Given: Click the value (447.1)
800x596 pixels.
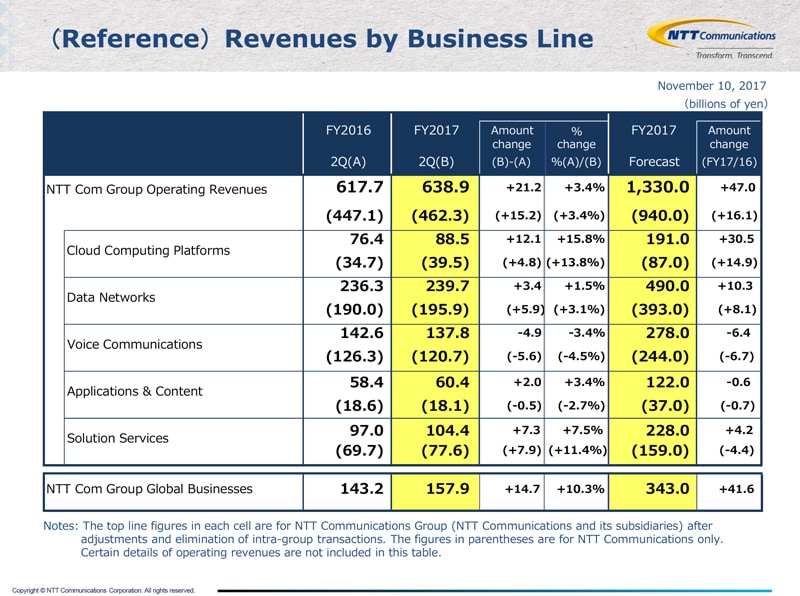Looking at the screenshot, I should [355, 215].
